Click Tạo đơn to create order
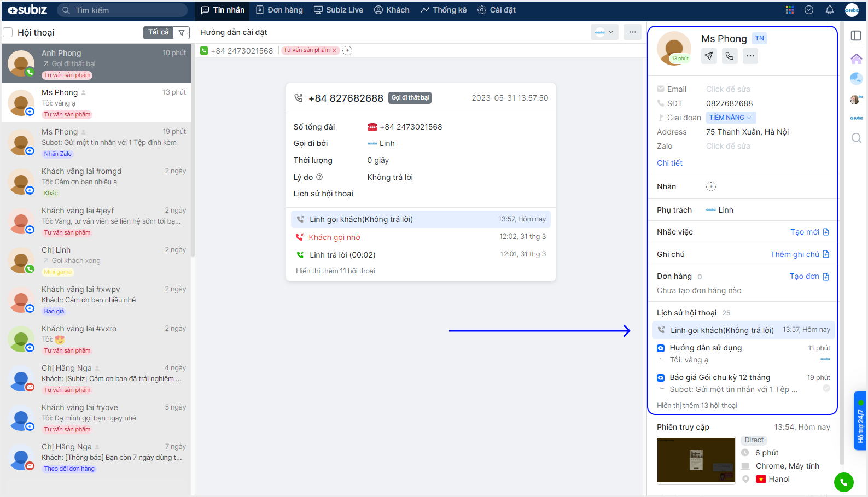 coord(808,276)
